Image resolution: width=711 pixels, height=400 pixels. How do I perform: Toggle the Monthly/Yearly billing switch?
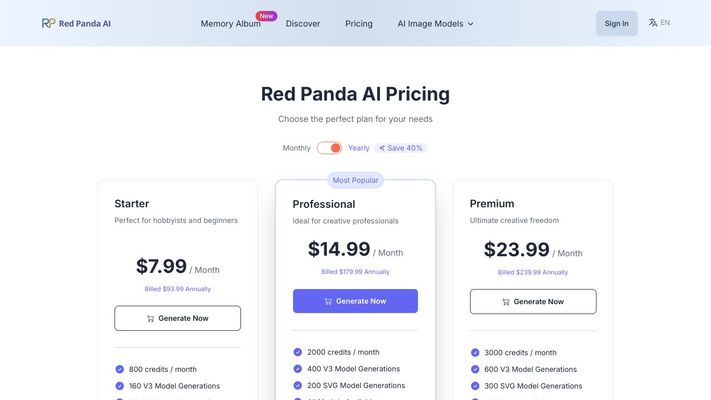(x=329, y=148)
